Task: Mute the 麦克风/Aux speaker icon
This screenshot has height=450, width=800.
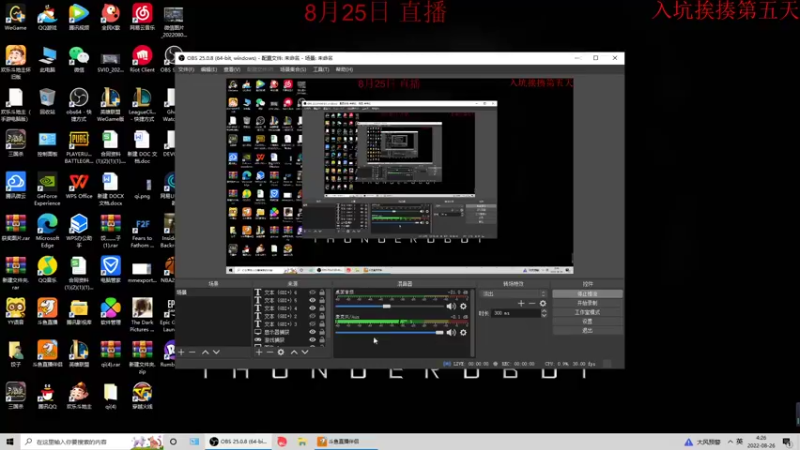Action: pyautogui.click(x=451, y=333)
